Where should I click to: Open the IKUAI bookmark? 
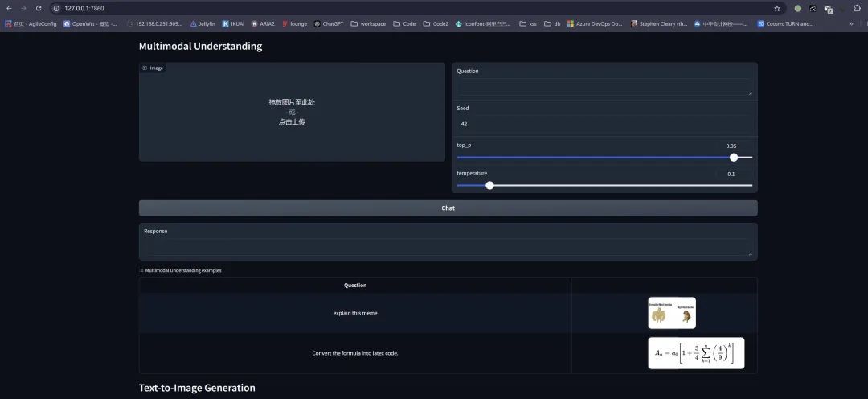point(233,24)
